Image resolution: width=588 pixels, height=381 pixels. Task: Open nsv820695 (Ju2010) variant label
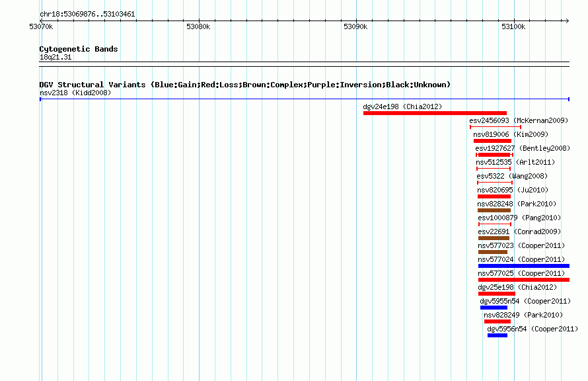coord(513,190)
